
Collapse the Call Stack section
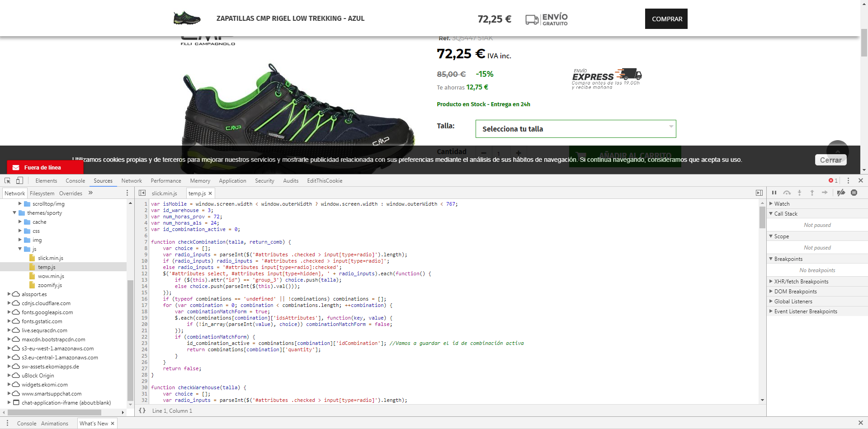[x=771, y=214]
